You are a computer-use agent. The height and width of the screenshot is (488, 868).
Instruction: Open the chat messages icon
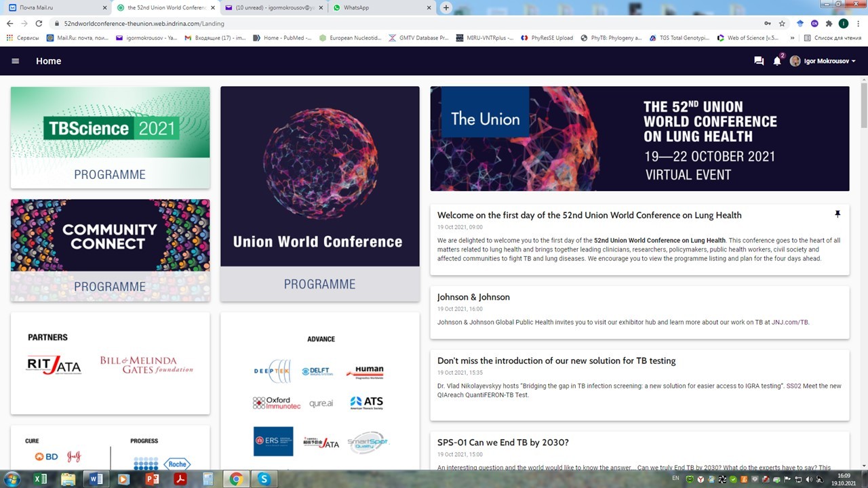[x=759, y=61]
